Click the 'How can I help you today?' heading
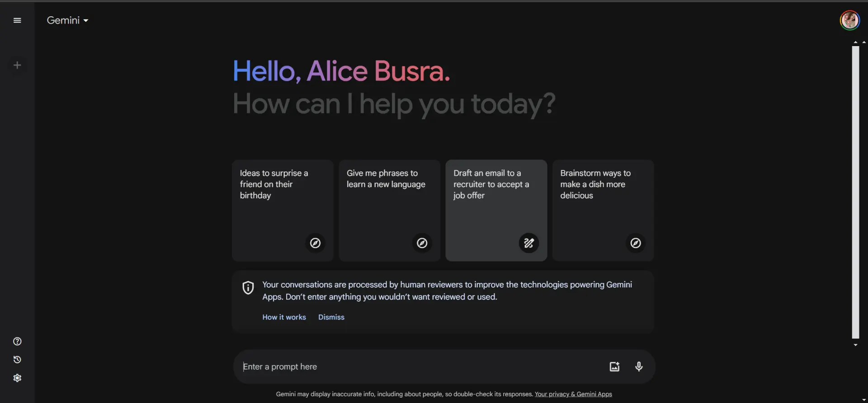Viewport: 868px width, 403px height. tap(394, 104)
